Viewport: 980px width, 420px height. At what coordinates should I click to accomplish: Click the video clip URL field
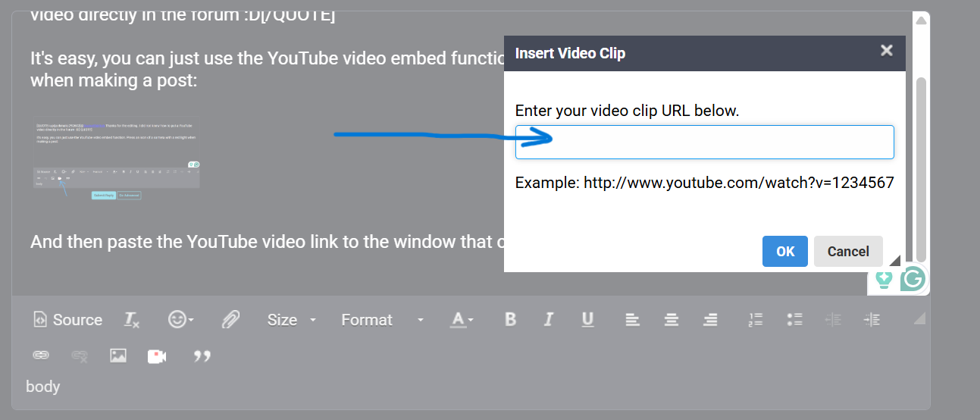pos(704,142)
